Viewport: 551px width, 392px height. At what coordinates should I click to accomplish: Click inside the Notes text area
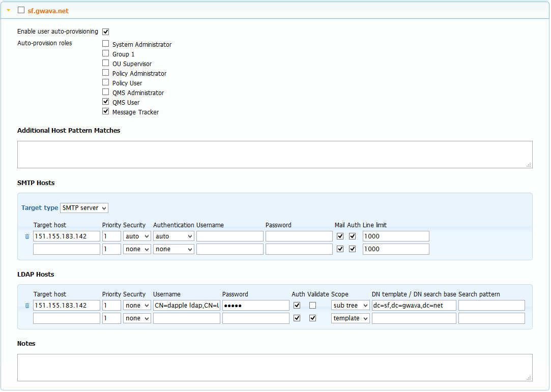click(275, 367)
